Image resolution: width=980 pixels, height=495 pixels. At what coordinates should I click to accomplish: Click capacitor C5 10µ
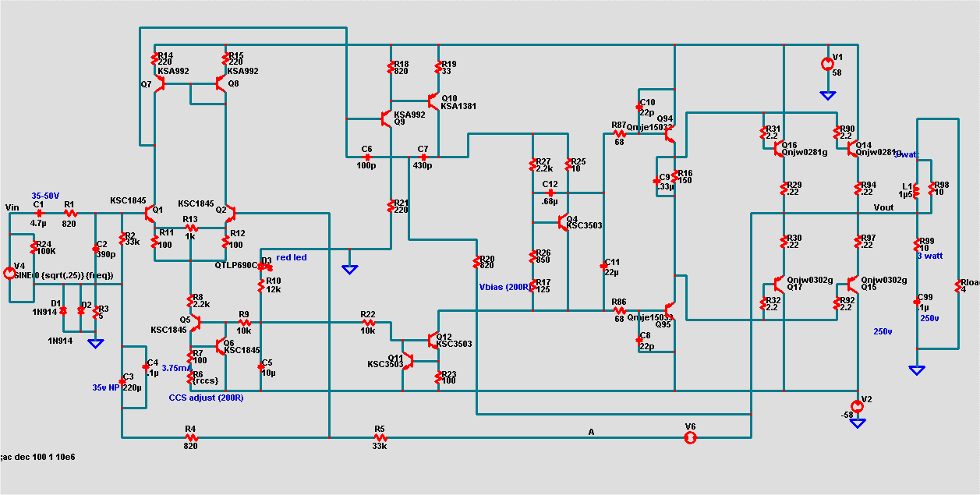261,367
